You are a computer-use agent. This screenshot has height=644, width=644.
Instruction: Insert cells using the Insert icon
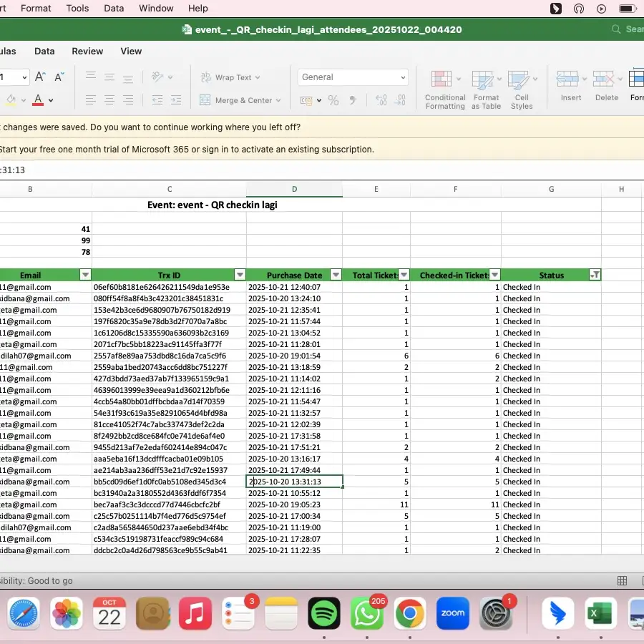pos(567,79)
